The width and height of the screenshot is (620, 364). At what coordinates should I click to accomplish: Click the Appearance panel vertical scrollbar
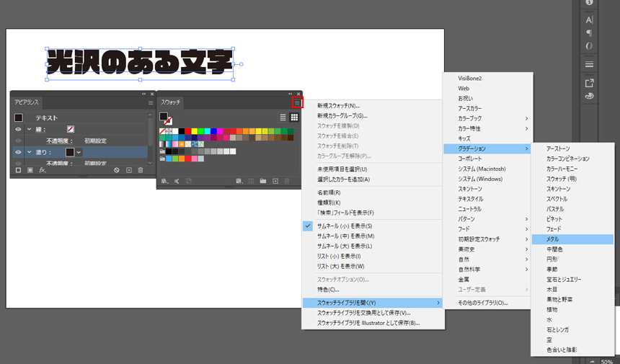point(150,130)
